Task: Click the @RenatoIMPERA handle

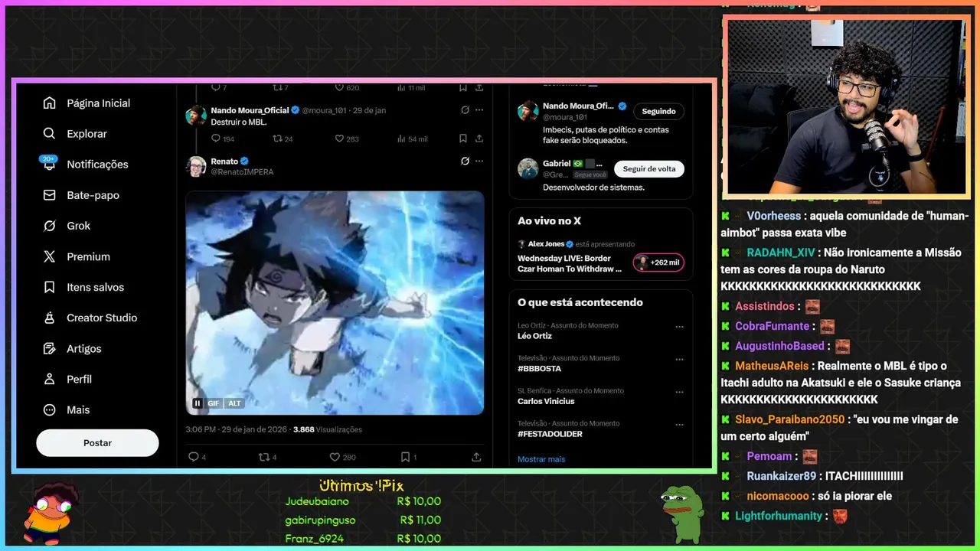Action: (x=242, y=172)
